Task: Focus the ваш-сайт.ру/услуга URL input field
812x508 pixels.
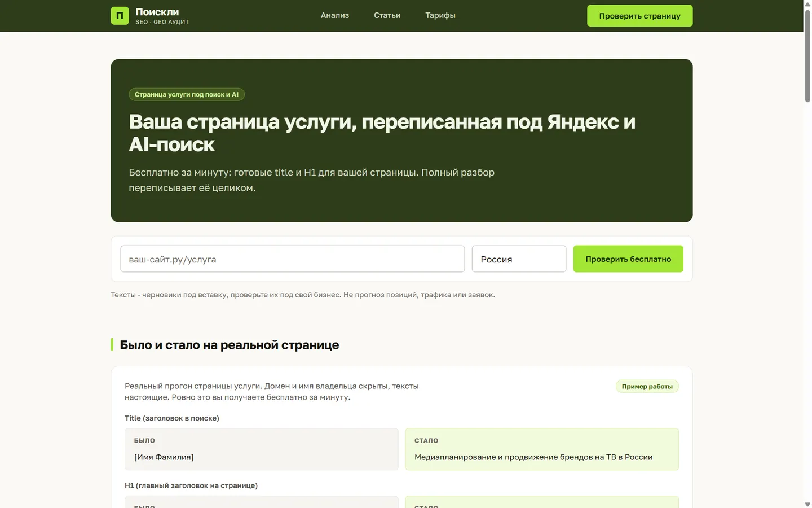Action: (x=292, y=259)
